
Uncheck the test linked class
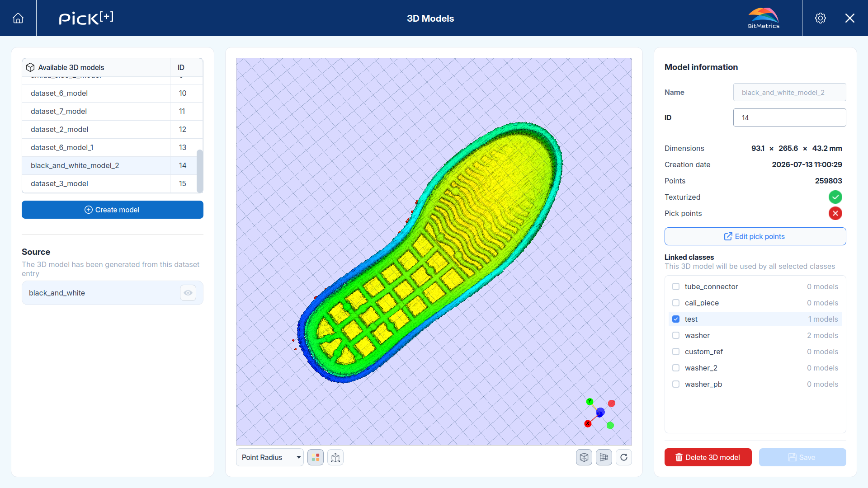point(676,319)
